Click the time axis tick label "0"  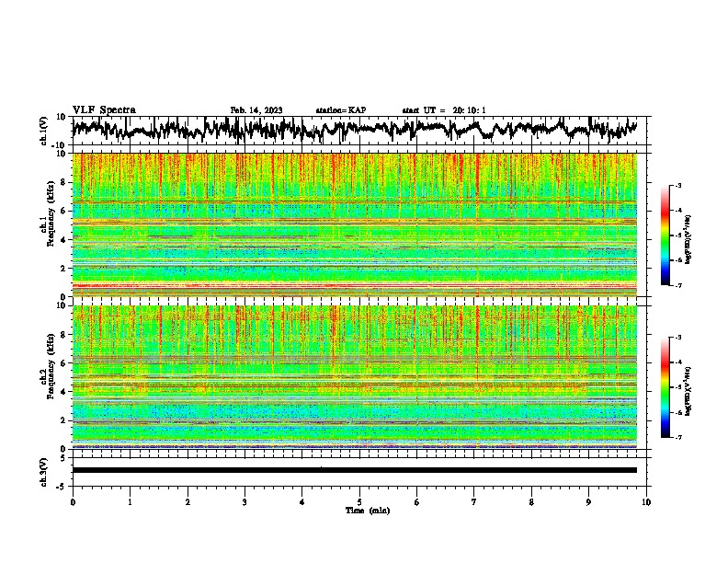(73, 502)
